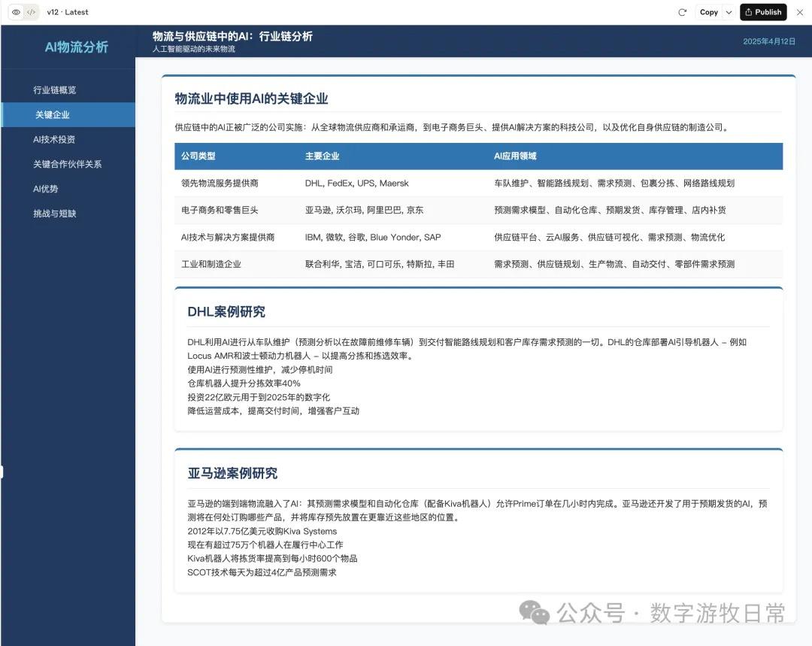Click the Publish button
812x646 pixels.
pos(762,12)
